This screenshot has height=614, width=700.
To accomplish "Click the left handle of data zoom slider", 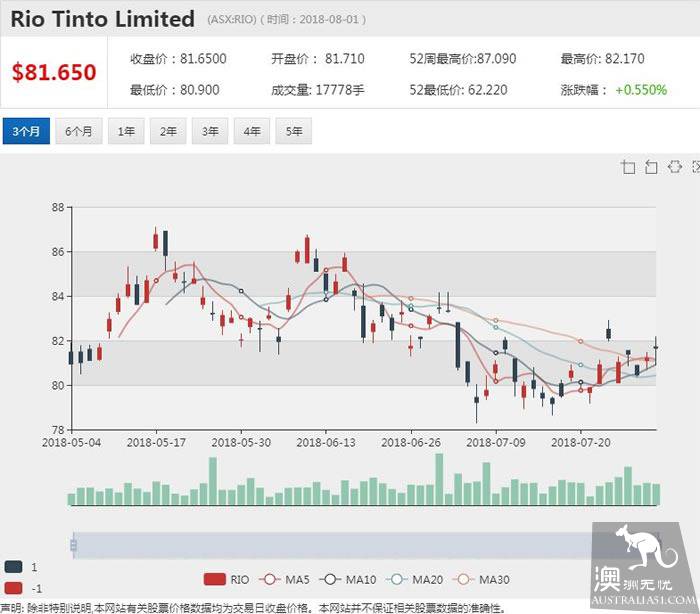I will coord(73,545).
